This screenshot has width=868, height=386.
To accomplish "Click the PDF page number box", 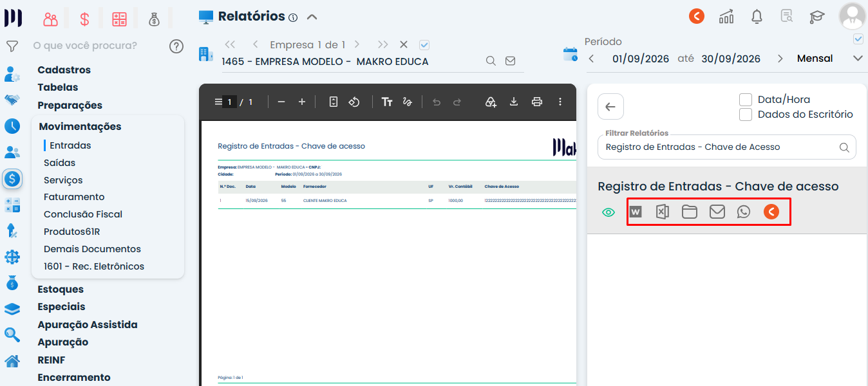I will (x=229, y=102).
